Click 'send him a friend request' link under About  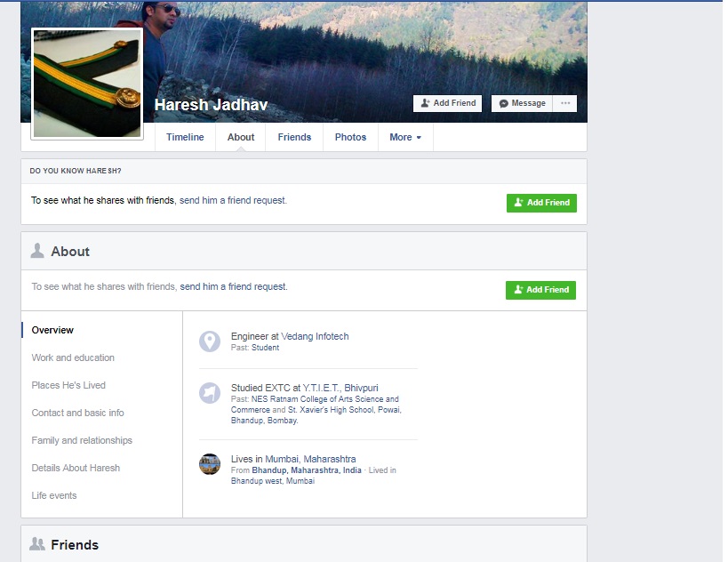[233, 286]
